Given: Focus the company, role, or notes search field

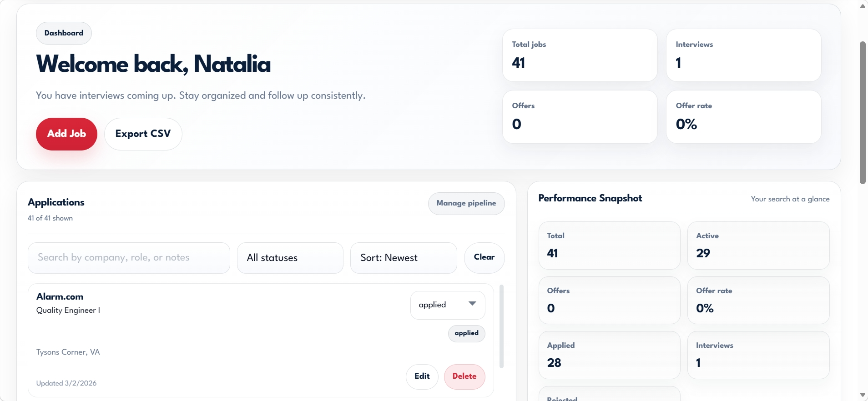Looking at the screenshot, I should [129, 258].
